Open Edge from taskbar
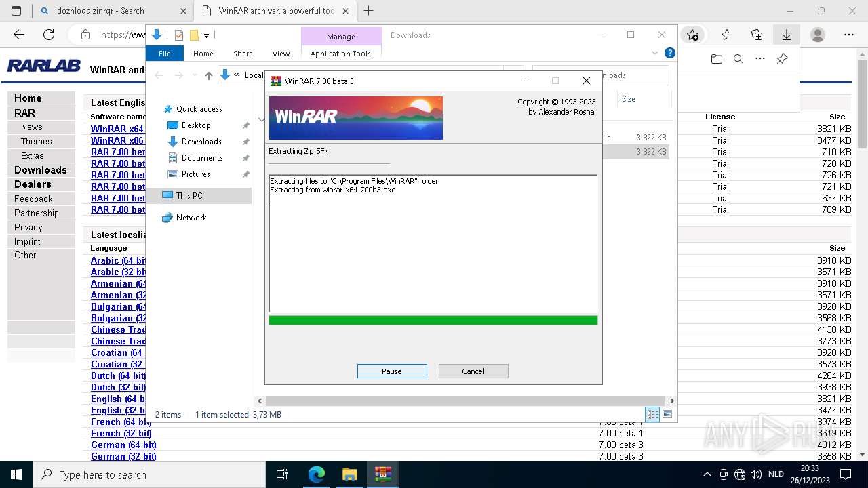The height and width of the screenshot is (488, 868). [x=317, y=474]
